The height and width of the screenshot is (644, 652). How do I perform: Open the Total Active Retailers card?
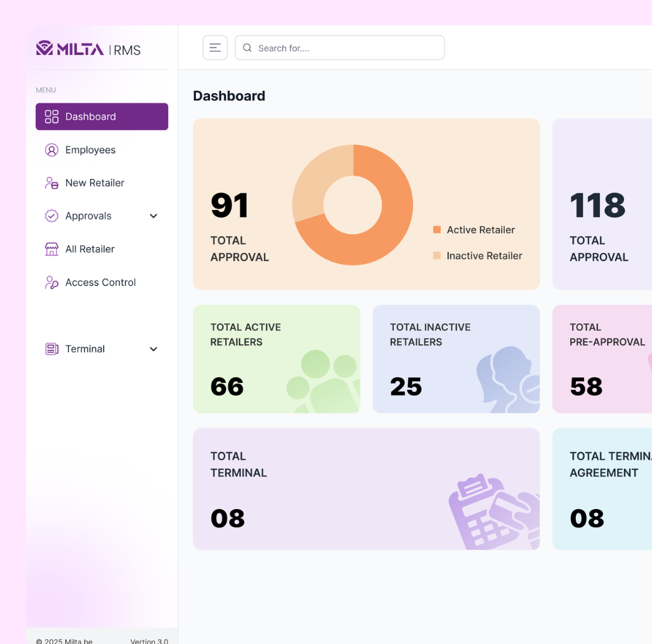(x=277, y=359)
